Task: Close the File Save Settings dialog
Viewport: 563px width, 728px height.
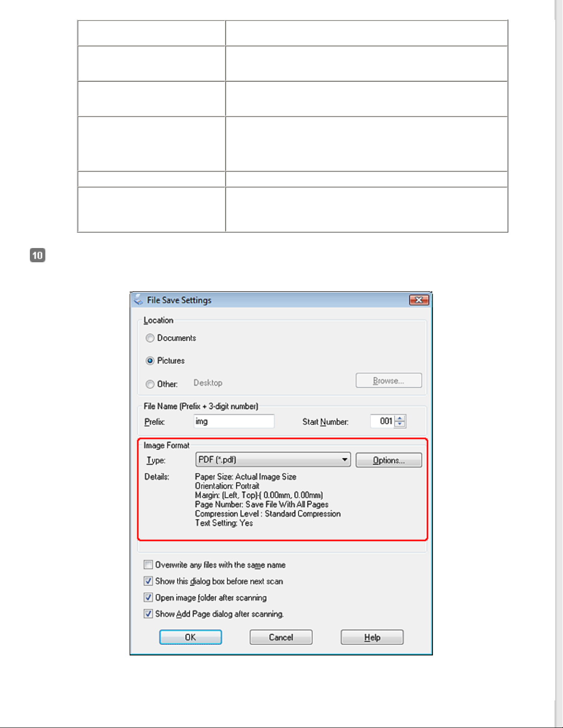Action: (x=419, y=300)
